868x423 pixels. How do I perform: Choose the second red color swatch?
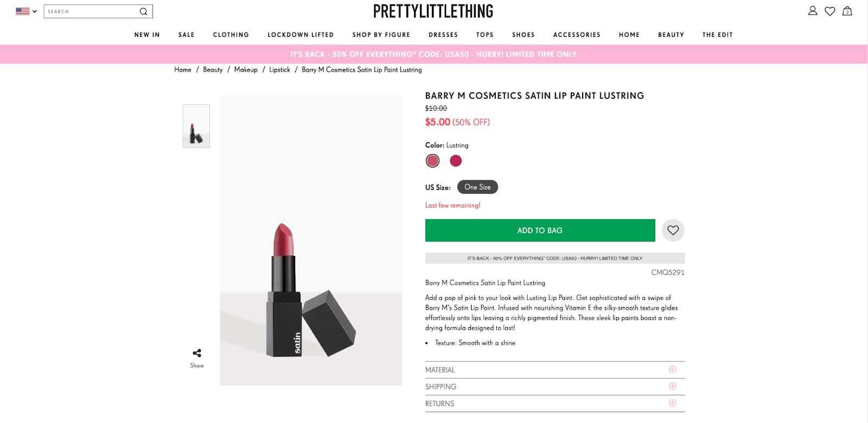[456, 161]
